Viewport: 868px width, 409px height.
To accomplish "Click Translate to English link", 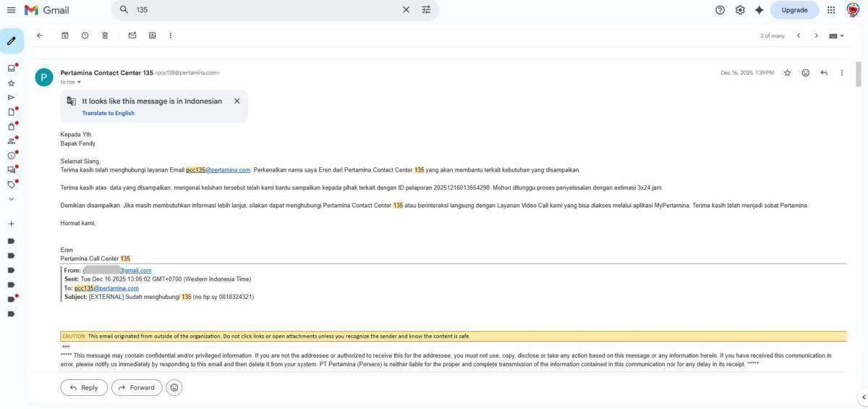I will 108,113.
